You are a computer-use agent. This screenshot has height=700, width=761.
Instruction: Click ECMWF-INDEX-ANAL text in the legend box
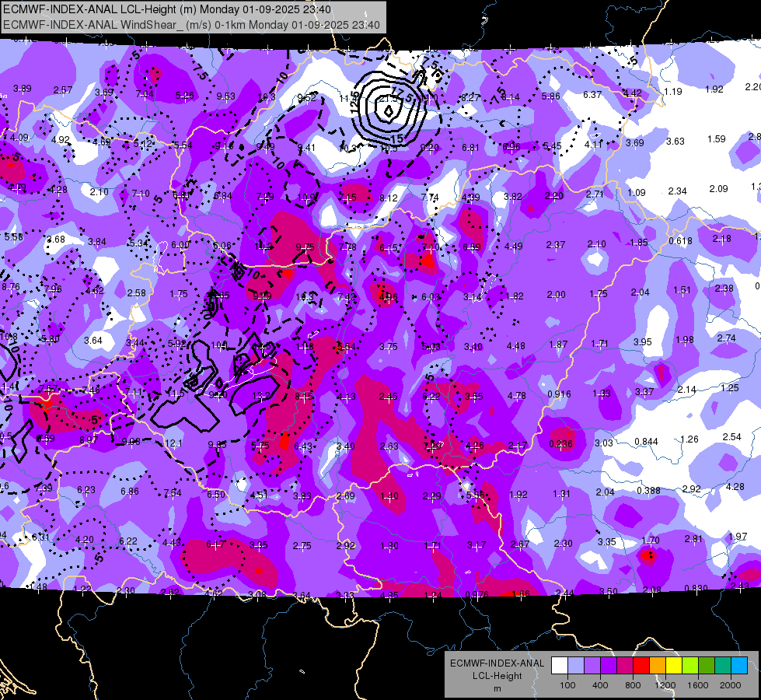(497, 663)
